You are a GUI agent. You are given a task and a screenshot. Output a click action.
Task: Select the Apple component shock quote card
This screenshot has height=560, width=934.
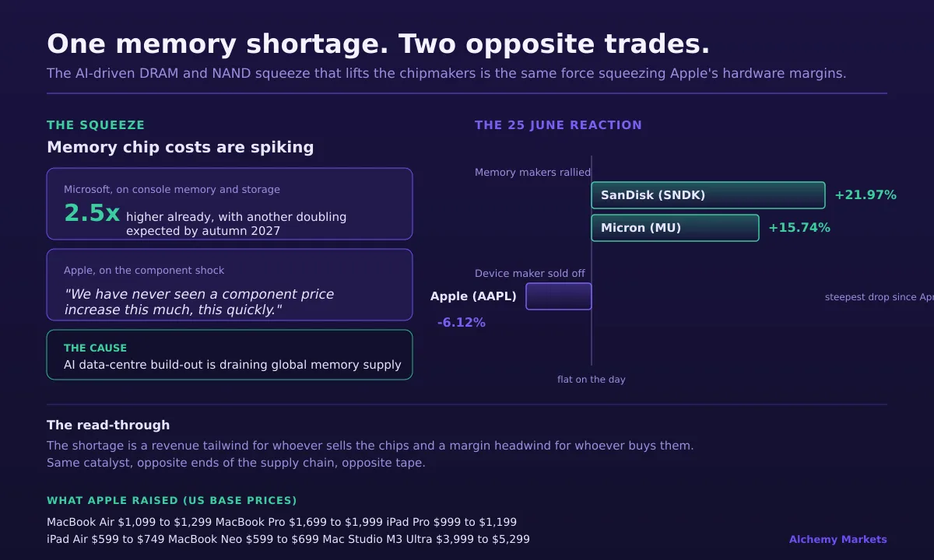tap(230, 285)
